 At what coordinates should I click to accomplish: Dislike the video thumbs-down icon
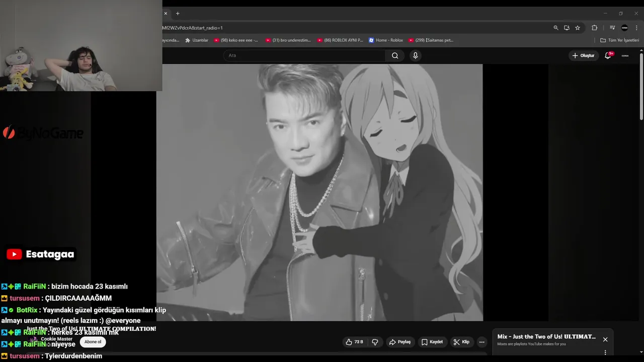tap(375, 342)
